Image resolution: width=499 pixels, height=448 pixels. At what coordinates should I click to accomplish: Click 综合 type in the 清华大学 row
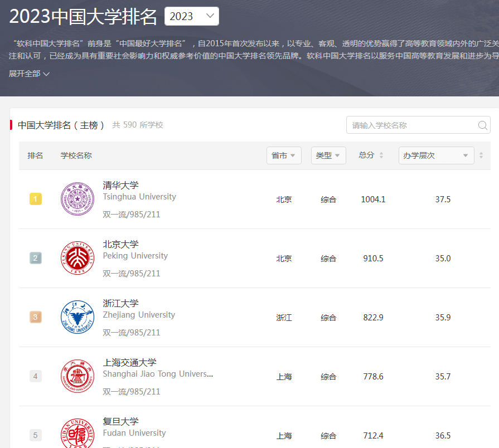(x=328, y=199)
